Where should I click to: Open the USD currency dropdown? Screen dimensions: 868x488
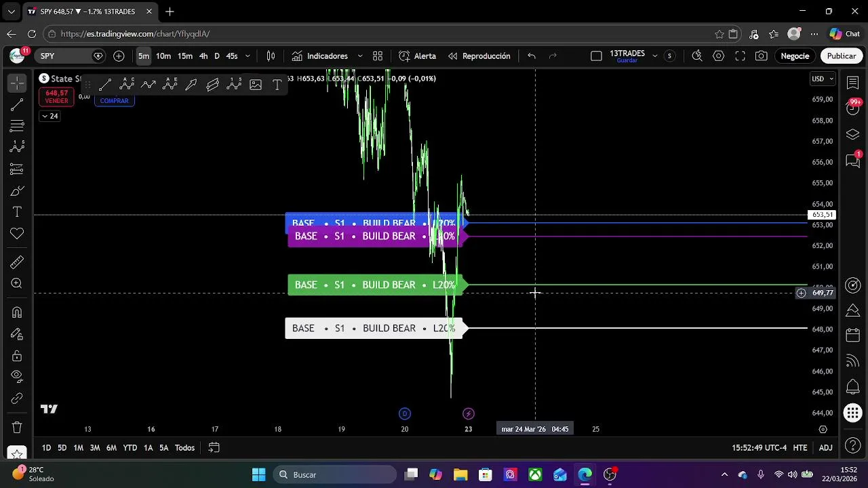point(823,79)
